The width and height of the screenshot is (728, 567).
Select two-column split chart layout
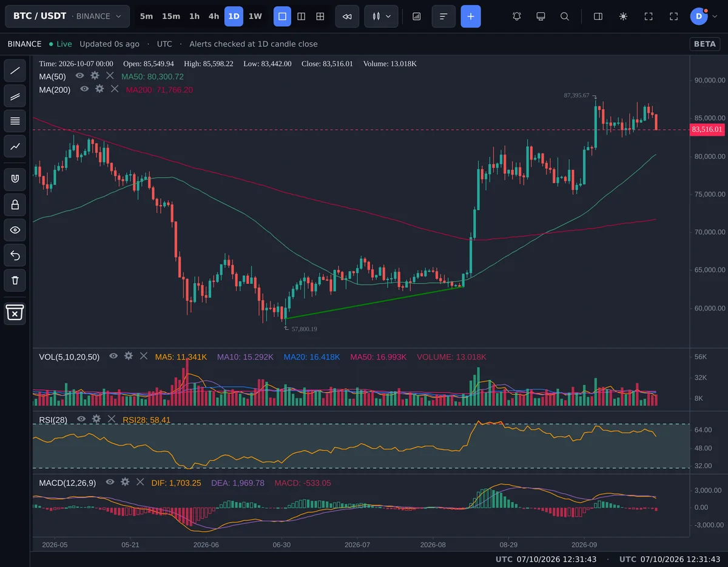click(301, 16)
